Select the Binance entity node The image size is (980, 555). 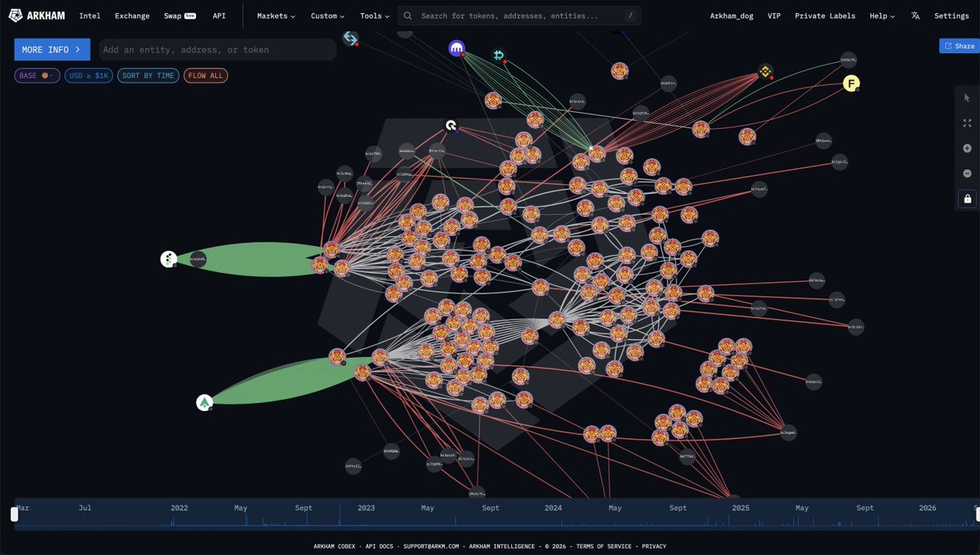pos(765,72)
